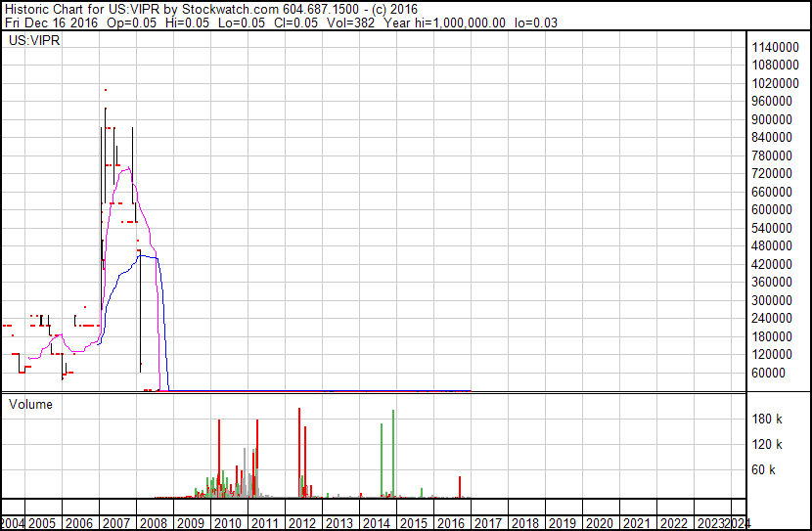Viewport: 812px width, 531px height.
Task: Select the 2021 label on time axis
Action: click(x=637, y=523)
